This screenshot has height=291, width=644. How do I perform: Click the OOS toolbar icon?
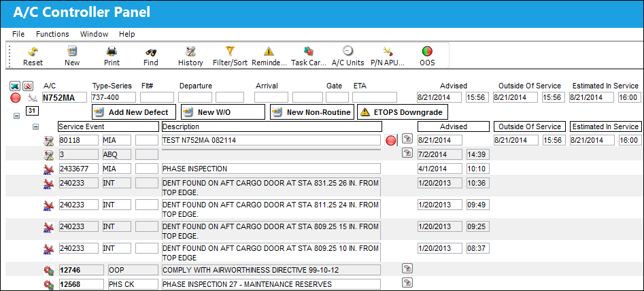coord(427,51)
